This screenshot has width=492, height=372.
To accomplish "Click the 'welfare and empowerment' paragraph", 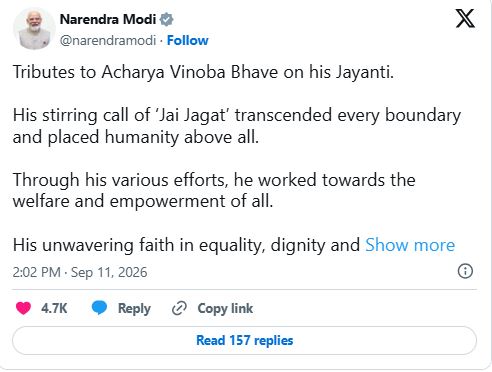I will 214,191.
